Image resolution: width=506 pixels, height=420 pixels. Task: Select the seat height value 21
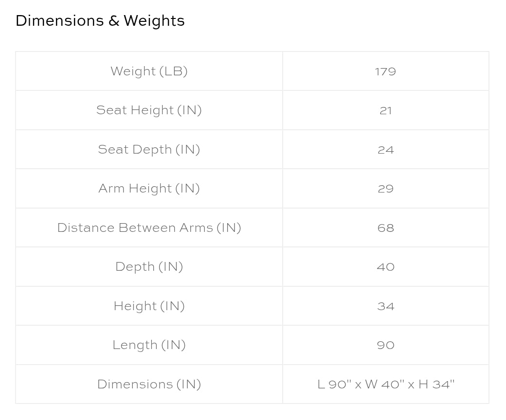click(385, 111)
